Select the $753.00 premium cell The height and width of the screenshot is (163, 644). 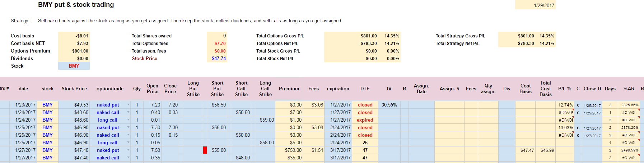[x=289, y=150]
